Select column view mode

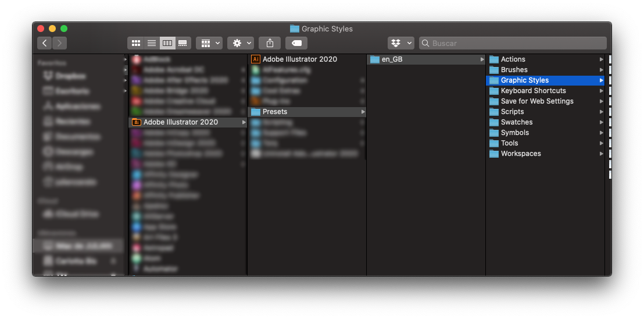click(167, 43)
